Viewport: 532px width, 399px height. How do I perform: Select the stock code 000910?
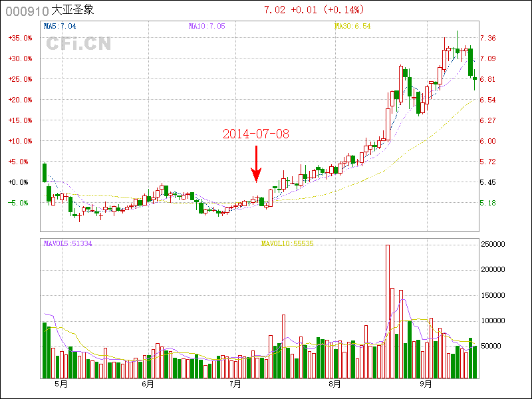[x=27, y=11]
